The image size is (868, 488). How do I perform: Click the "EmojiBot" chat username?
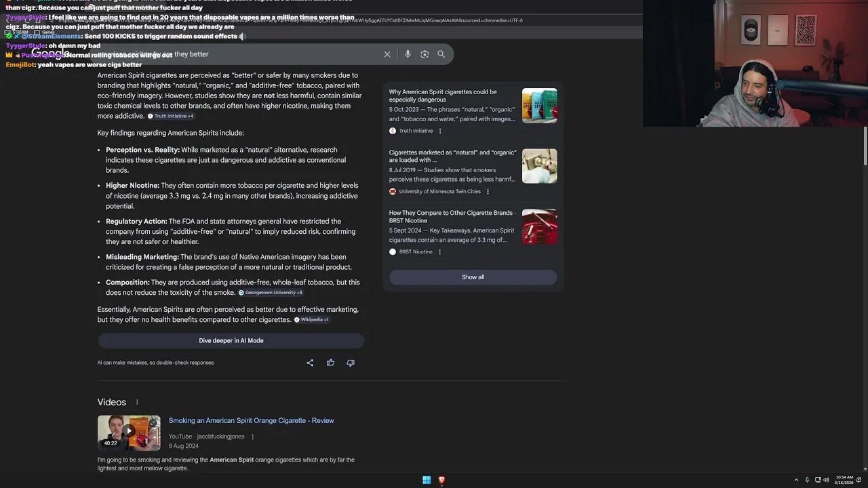pos(20,64)
